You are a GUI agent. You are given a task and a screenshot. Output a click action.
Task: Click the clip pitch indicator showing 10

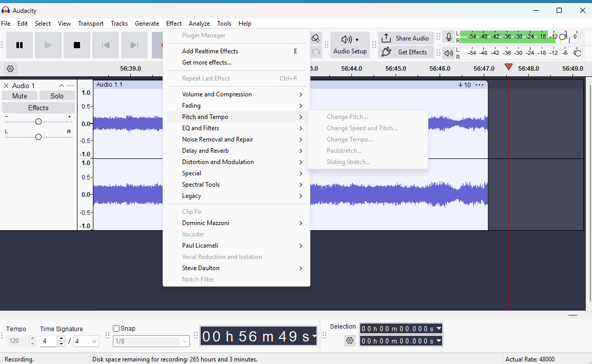[465, 85]
